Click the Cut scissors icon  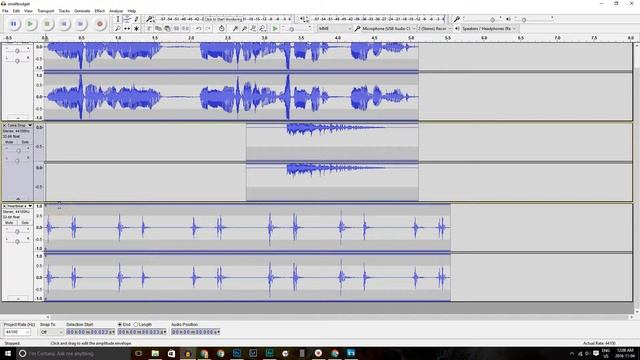(x=149, y=29)
